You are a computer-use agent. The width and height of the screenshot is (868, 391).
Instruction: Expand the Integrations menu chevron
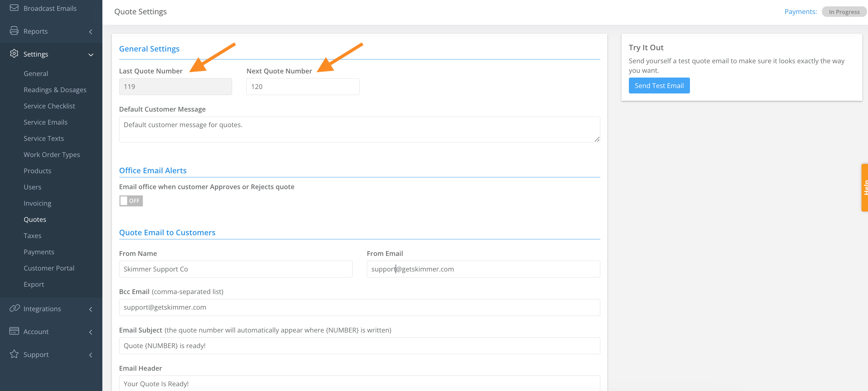[91, 309]
